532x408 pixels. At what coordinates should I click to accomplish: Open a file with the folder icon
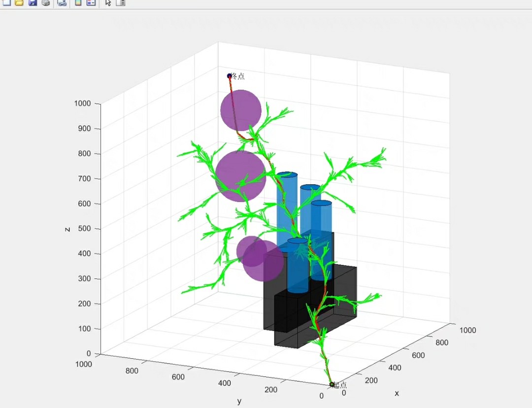click(19, 3)
